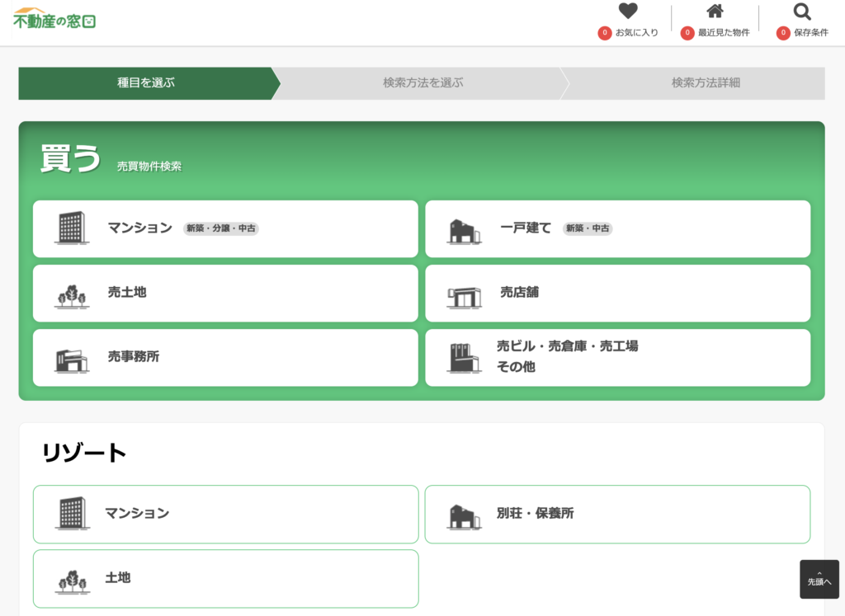Click the 買う section heading

pyautogui.click(x=70, y=158)
